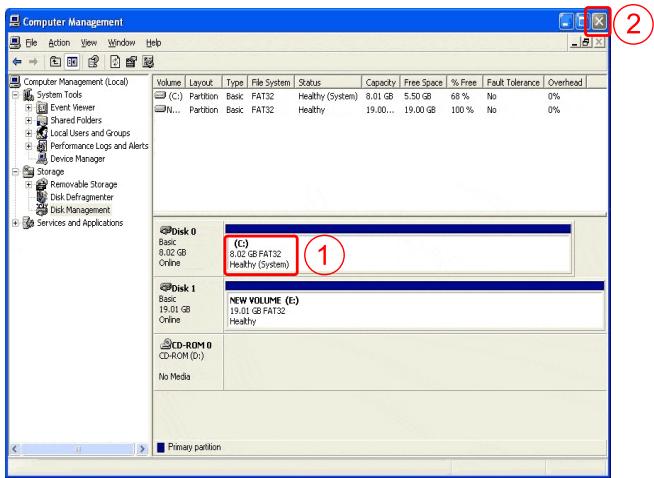Expand Local Users and Groups node
The width and height of the screenshot is (654, 478).
click(x=29, y=133)
